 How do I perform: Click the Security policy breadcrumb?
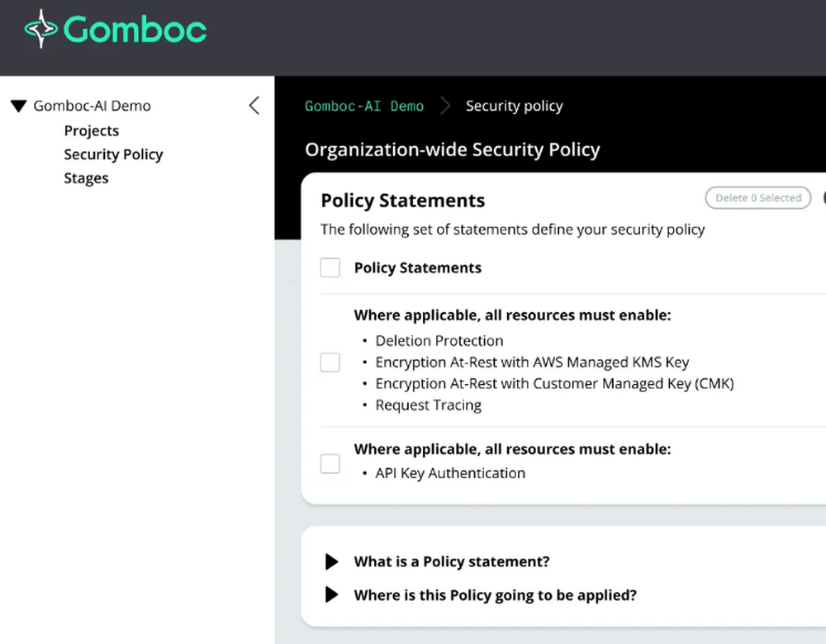click(x=514, y=106)
